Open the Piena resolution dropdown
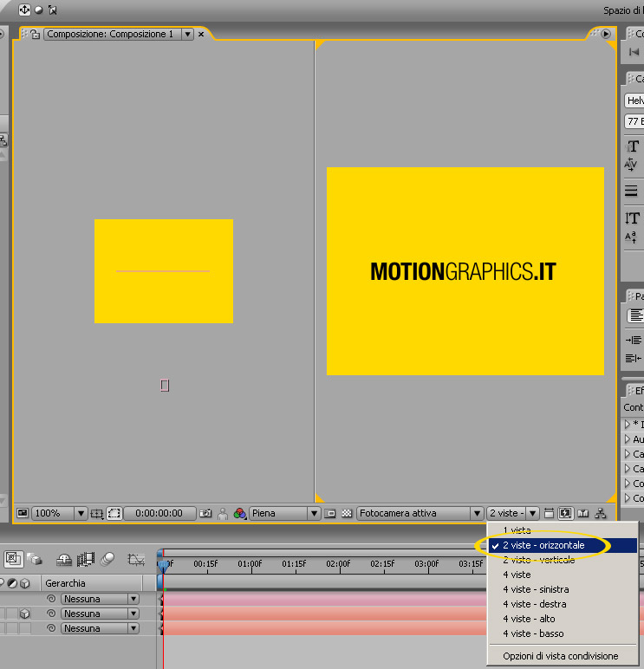644x669 pixels. (284, 513)
